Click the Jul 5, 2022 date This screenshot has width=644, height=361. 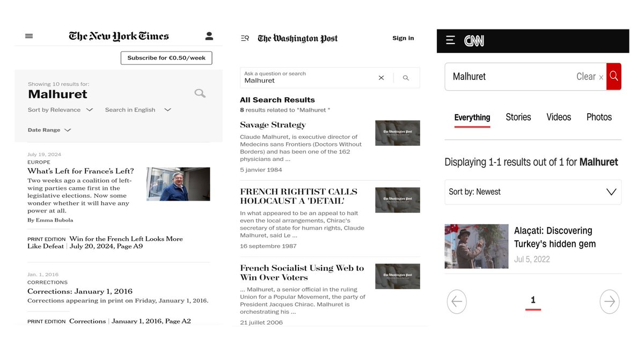tap(532, 259)
